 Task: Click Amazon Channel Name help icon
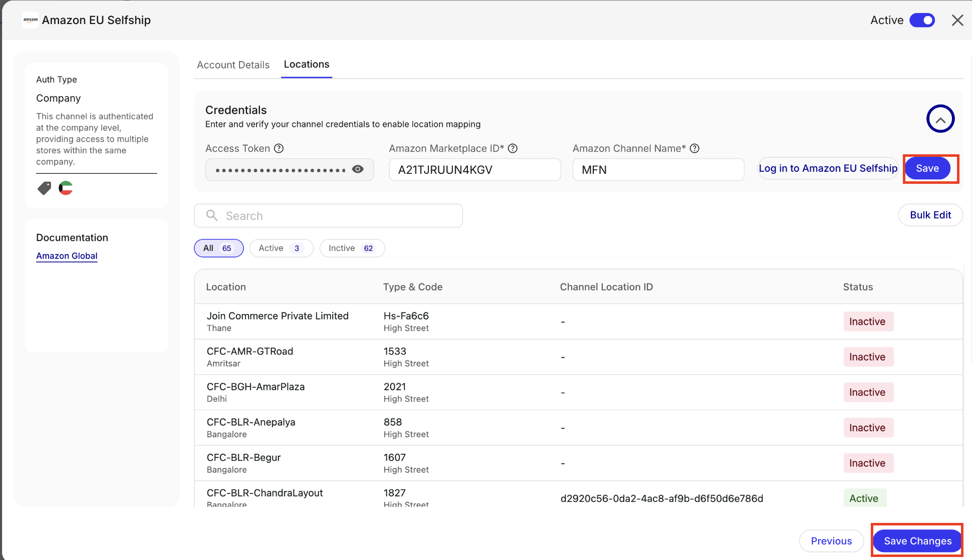[x=694, y=148]
